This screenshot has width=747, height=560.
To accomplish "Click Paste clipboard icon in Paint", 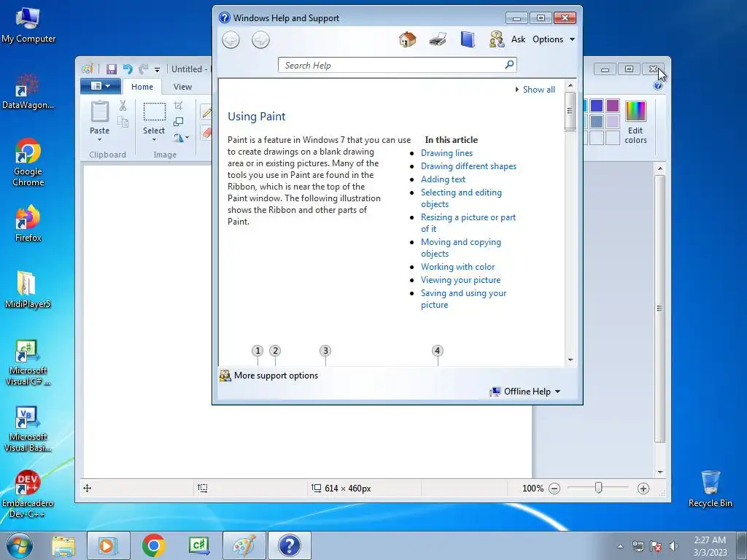I will coord(99,112).
